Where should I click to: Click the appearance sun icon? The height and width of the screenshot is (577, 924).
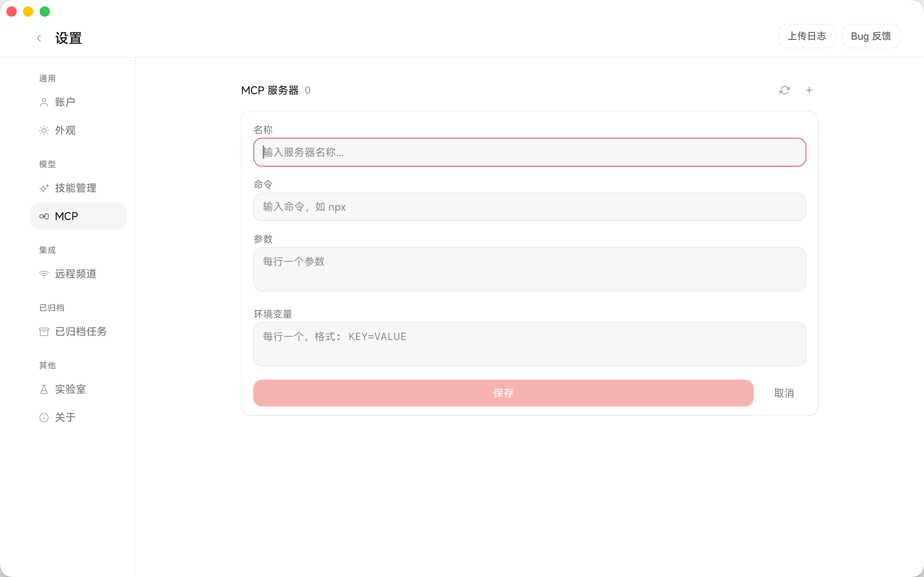coord(44,131)
